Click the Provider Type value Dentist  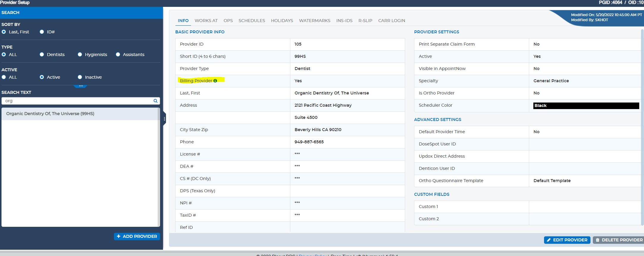coord(302,69)
